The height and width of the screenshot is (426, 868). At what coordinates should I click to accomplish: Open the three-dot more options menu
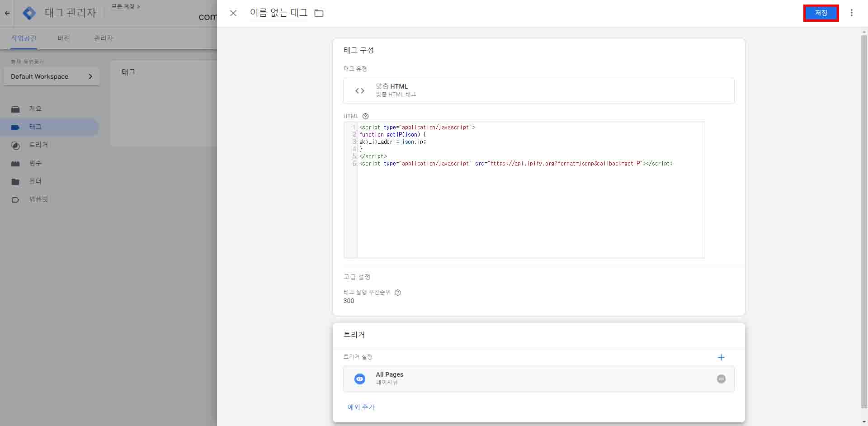pyautogui.click(x=852, y=13)
